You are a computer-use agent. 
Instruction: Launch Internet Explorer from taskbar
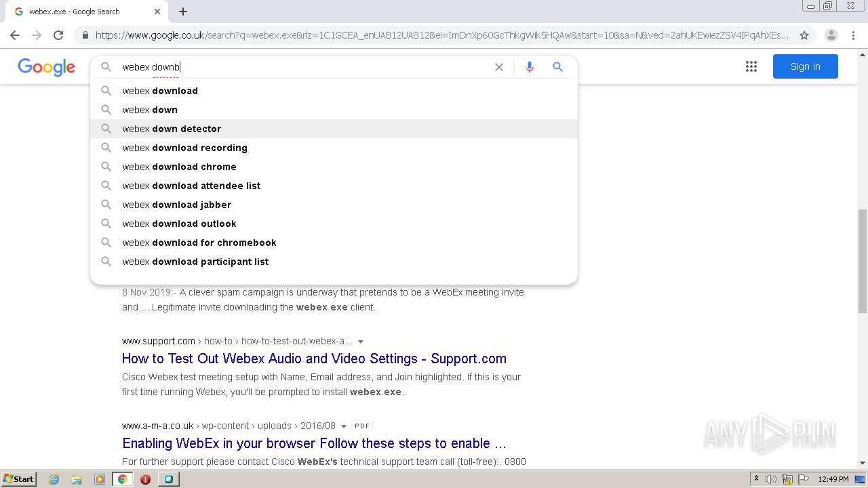pos(54,479)
